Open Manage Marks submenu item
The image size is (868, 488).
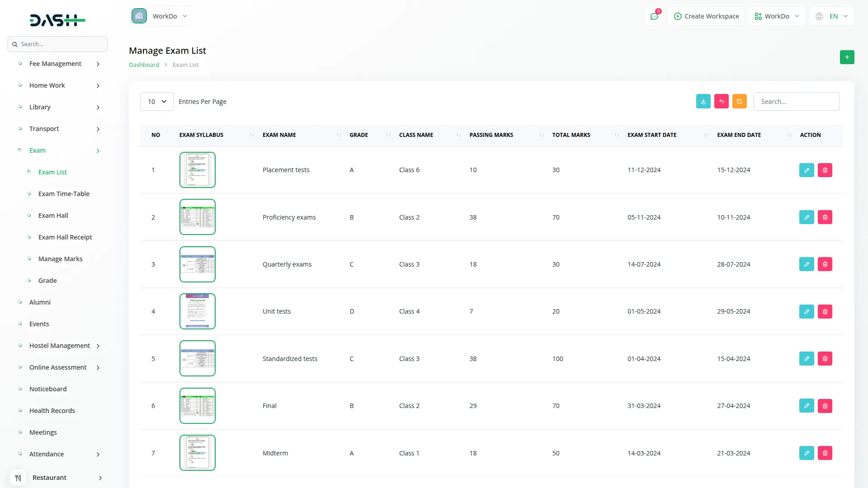[x=61, y=259]
